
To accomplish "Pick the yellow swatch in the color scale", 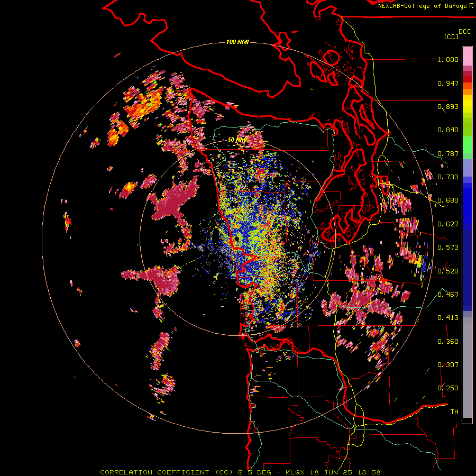I will point(467,104).
